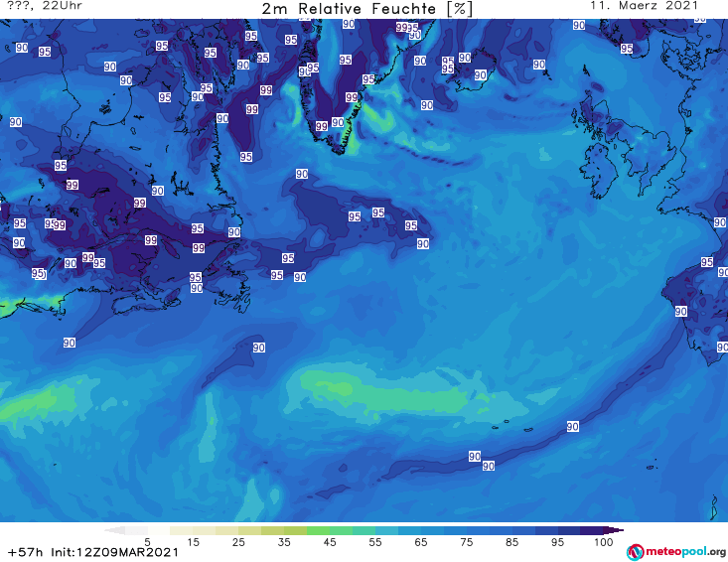
Task: Click the meteopool.org logo
Action: pyautogui.click(x=676, y=552)
